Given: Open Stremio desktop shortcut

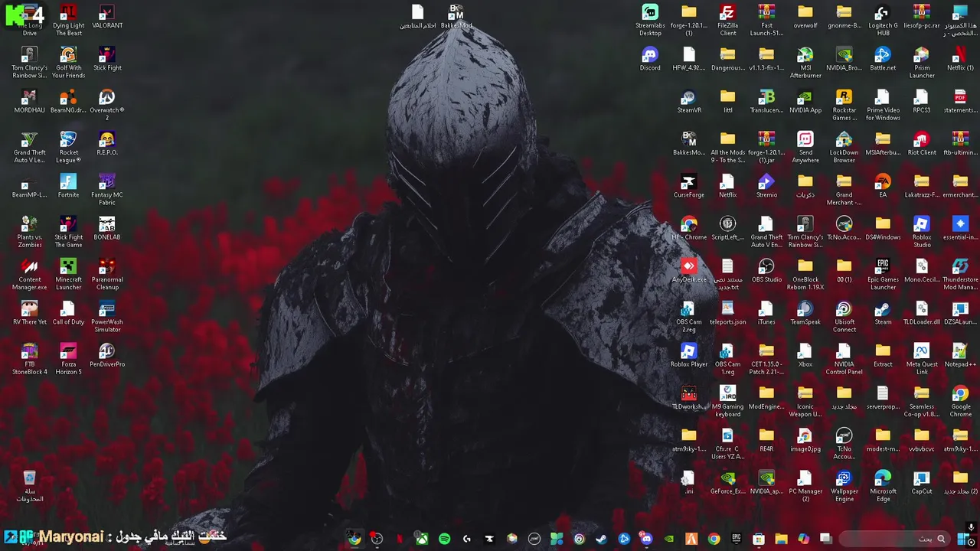Looking at the screenshot, I should pos(766,186).
